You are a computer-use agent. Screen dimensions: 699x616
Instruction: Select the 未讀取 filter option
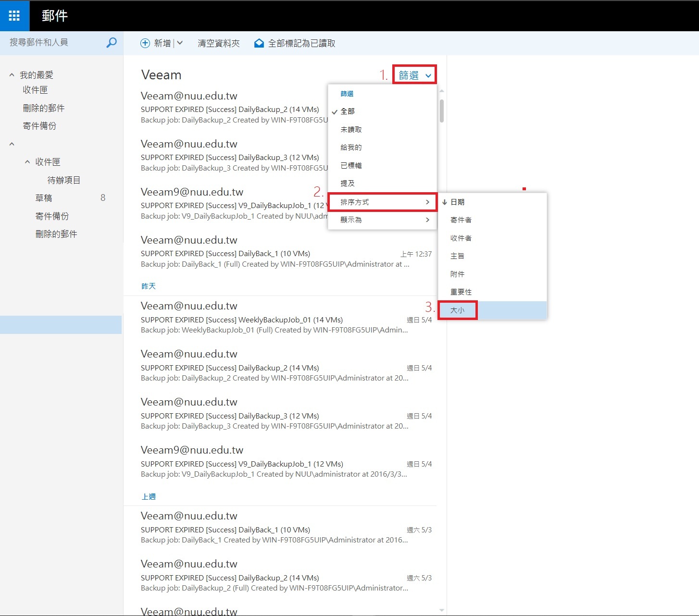pos(351,130)
